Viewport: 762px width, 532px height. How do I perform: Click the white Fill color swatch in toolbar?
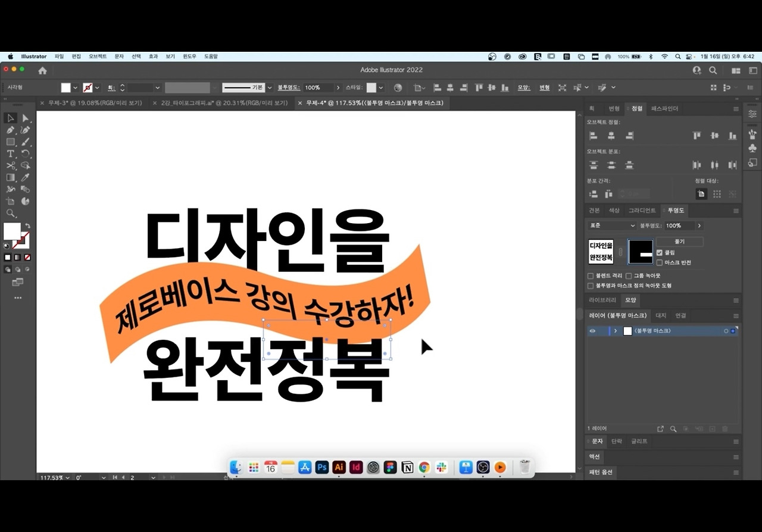[12, 231]
